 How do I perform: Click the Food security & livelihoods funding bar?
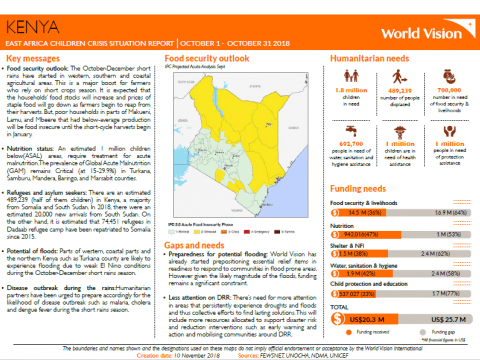tap(401, 213)
